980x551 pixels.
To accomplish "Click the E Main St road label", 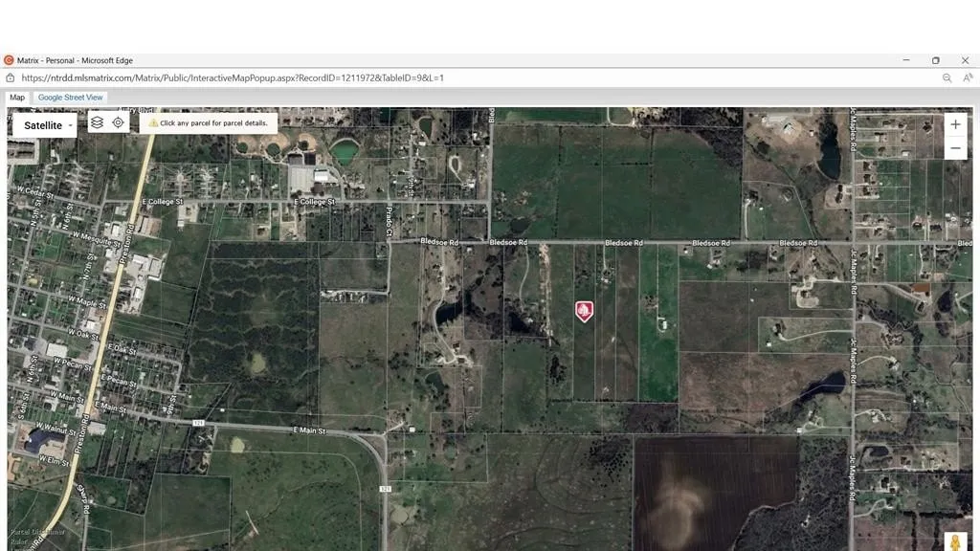I will coord(309,432).
